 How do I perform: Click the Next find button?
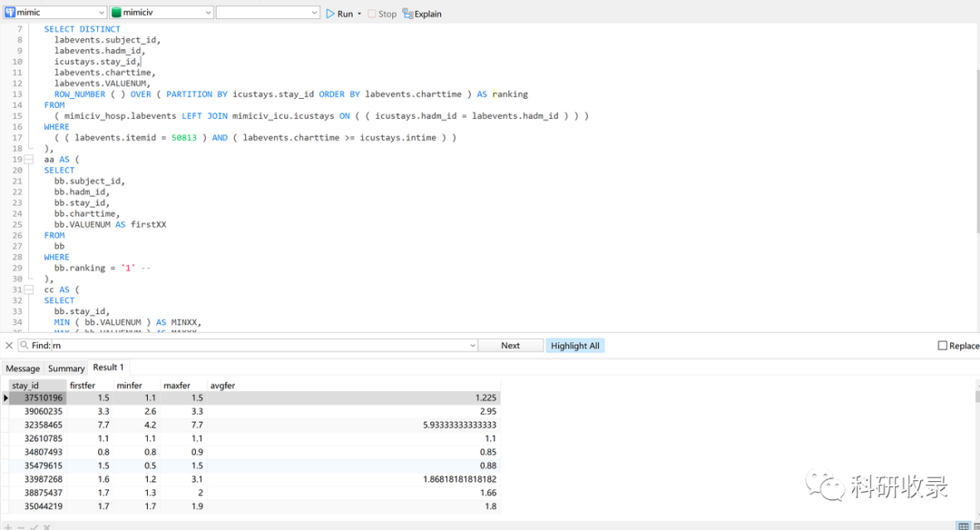[510, 346]
